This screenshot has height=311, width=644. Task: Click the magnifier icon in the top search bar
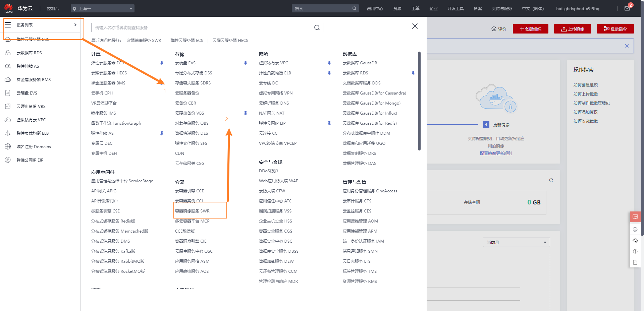(354, 8)
